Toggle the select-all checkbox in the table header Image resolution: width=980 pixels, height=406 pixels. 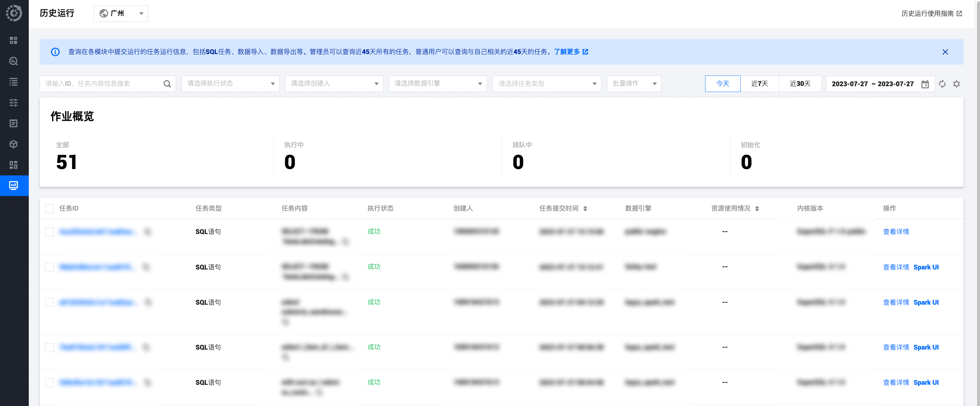tap(49, 208)
